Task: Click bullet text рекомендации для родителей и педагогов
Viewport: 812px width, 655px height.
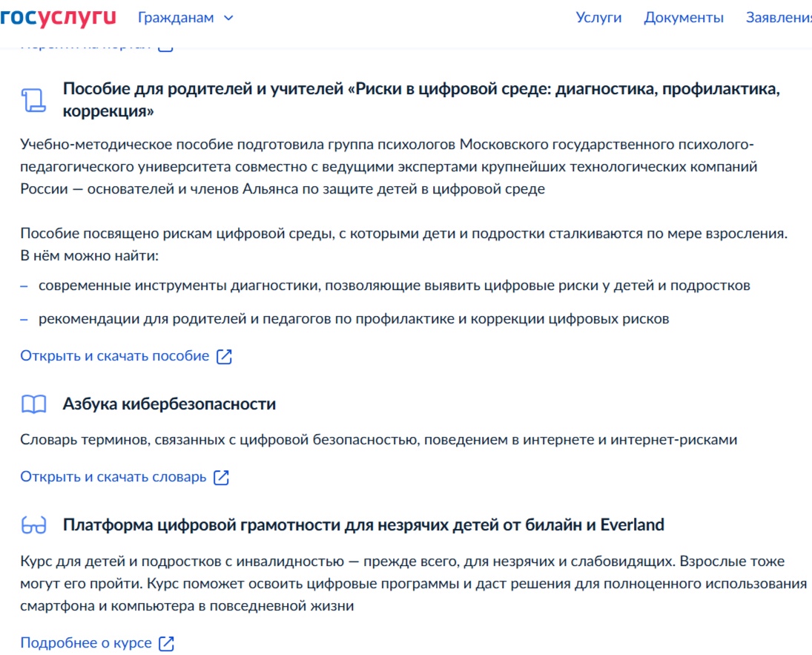Action: [354, 319]
